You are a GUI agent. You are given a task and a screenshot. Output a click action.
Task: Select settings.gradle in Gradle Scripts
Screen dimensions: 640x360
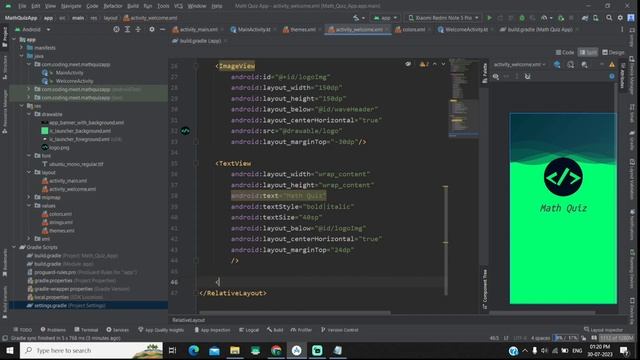tap(66, 305)
